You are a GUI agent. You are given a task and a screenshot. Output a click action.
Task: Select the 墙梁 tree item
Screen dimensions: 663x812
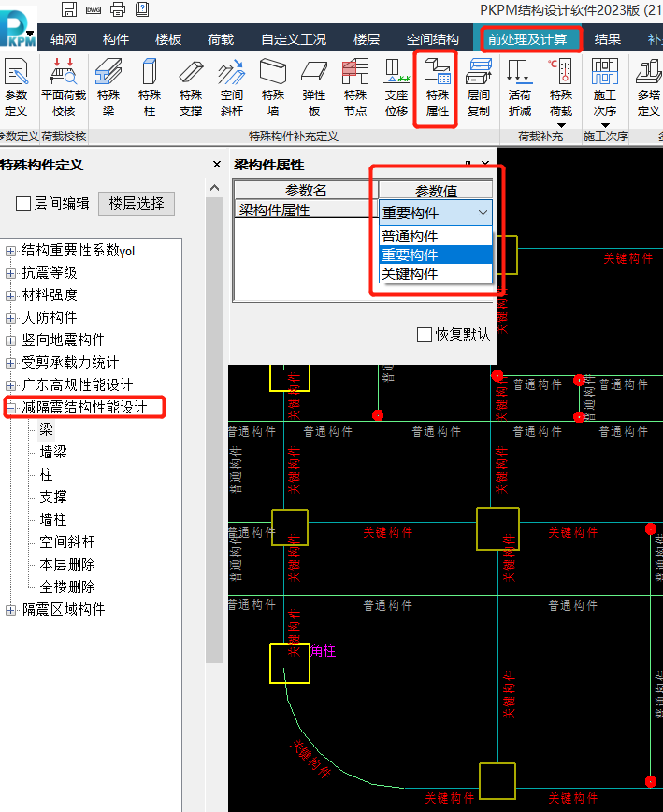[53, 452]
